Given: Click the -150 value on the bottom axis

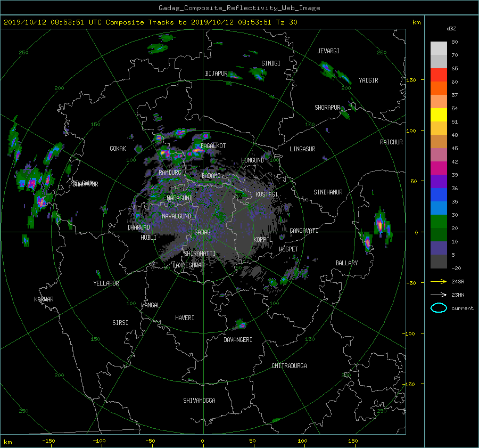Looking at the screenshot, I should click(48, 441).
